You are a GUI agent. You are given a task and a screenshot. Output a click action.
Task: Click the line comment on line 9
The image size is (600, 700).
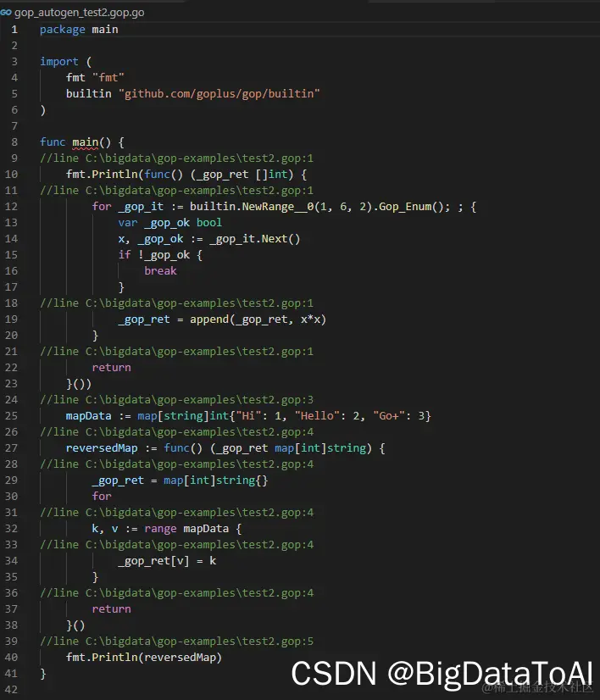click(x=177, y=158)
